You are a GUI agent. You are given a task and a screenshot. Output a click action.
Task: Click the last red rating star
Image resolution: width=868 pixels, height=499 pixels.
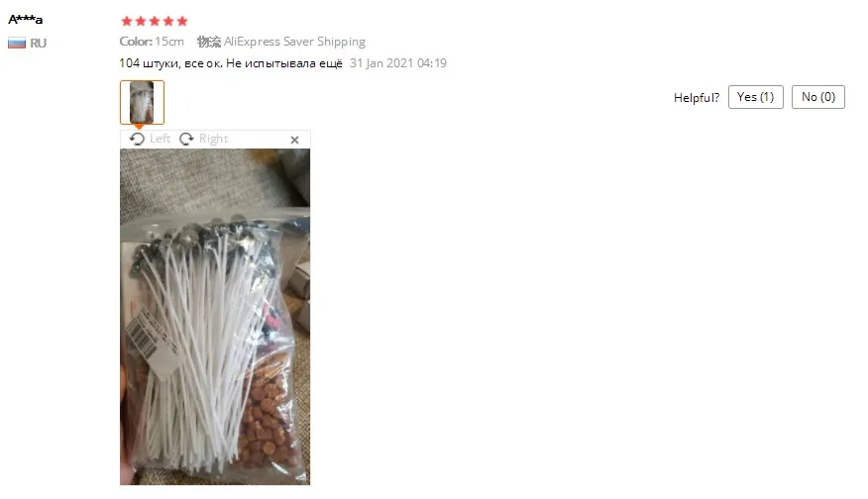(182, 21)
